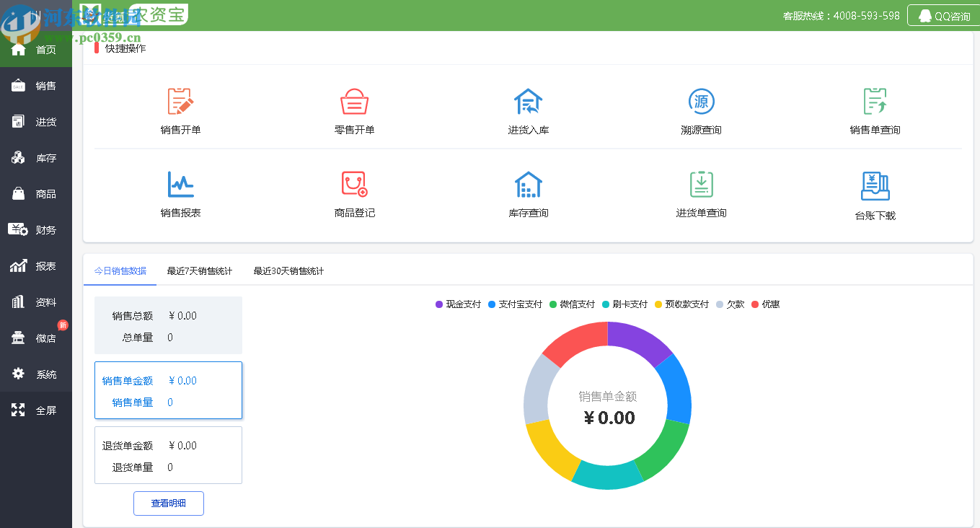Screen dimensions: 980x528
Task: Toggle the 预收款支付 legend item
Action: [681, 304]
